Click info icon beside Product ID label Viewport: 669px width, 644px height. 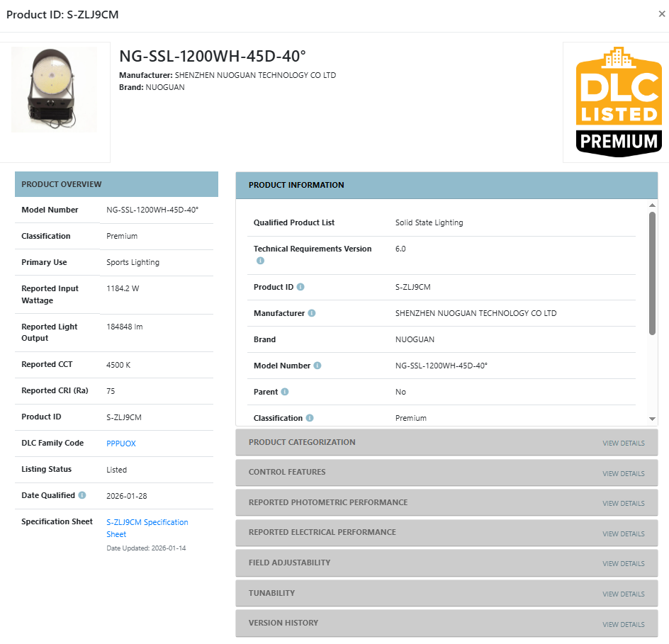(x=300, y=287)
